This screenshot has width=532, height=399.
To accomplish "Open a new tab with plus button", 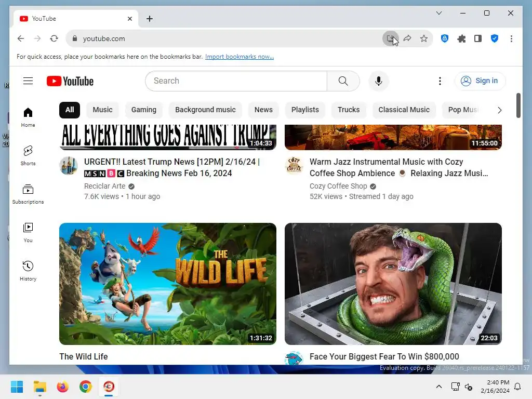I will pyautogui.click(x=150, y=19).
